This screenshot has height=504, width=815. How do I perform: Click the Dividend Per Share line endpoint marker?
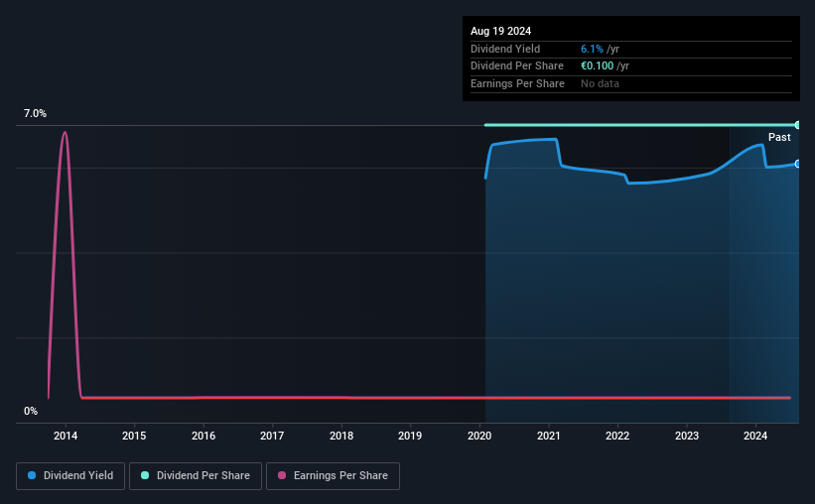click(798, 125)
